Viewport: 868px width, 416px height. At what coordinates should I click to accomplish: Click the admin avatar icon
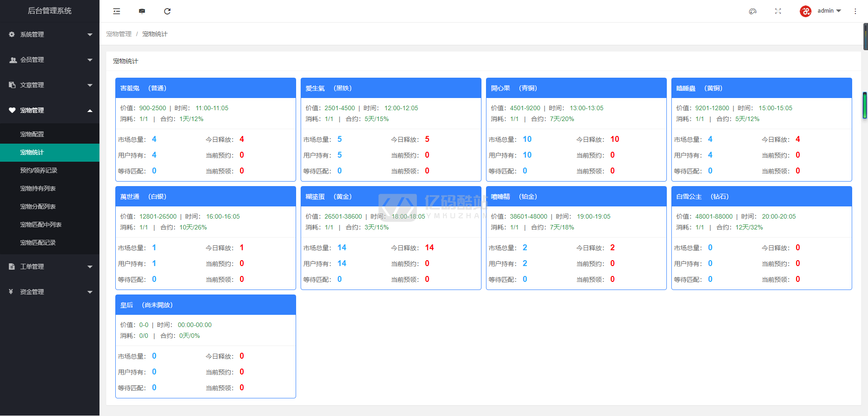pyautogui.click(x=806, y=11)
